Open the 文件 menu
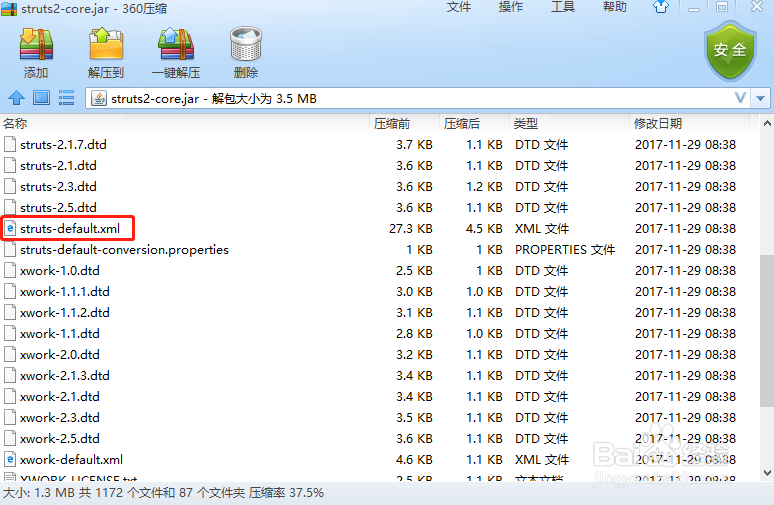 coord(459,7)
